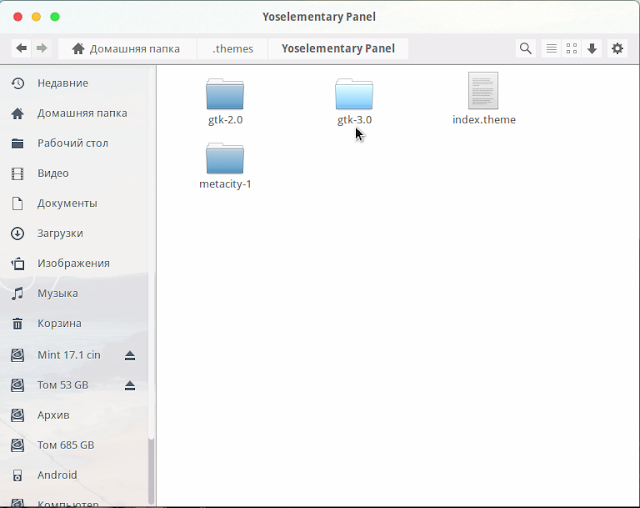Select the index.theme file icon
Screen dimensions: 640x508
483,91
